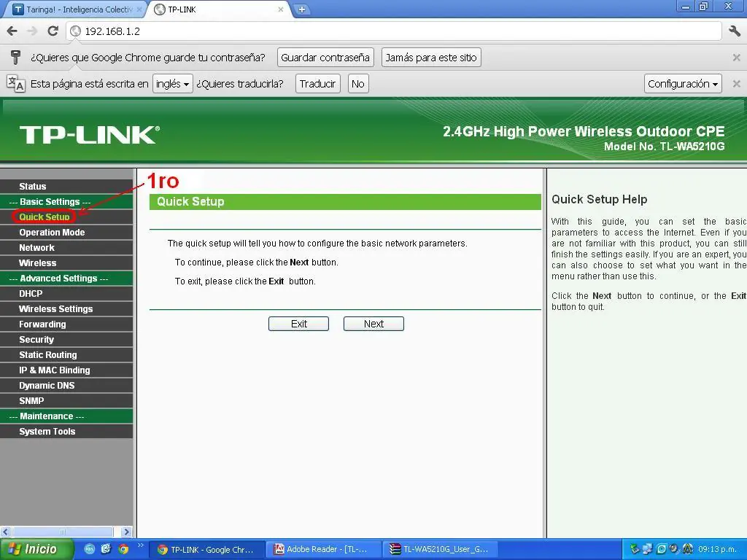Image resolution: width=747 pixels, height=560 pixels.
Task: Click the Basic Settings section header
Action: (x=66, y=202)
